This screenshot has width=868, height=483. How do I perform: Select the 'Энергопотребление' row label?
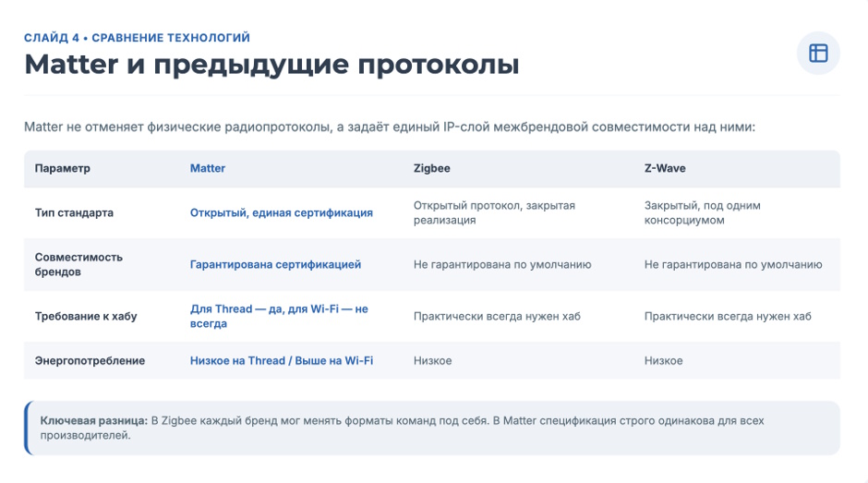point(90,360)
